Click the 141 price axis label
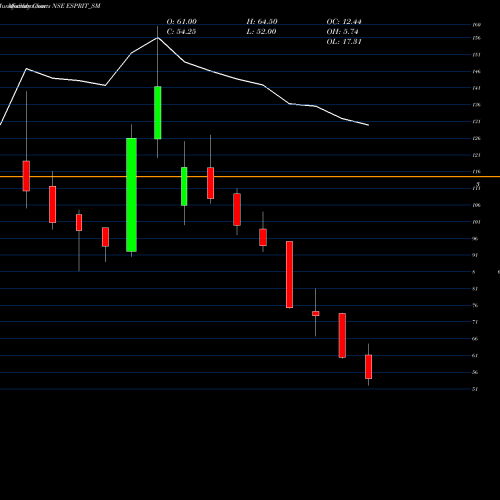 (476, 88)
